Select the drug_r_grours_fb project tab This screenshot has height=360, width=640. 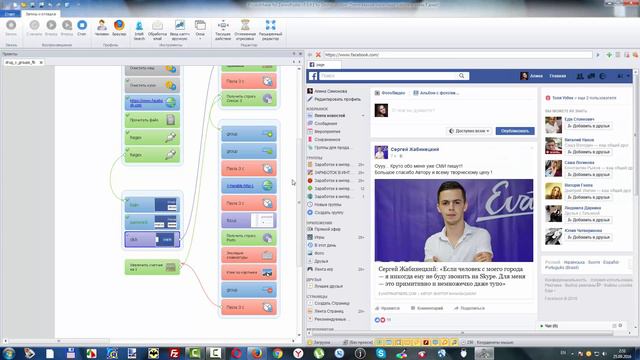21,62
